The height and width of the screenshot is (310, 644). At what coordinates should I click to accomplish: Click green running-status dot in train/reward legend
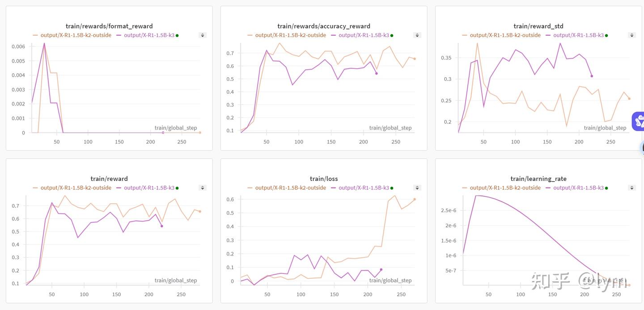[x=177, y=188]
